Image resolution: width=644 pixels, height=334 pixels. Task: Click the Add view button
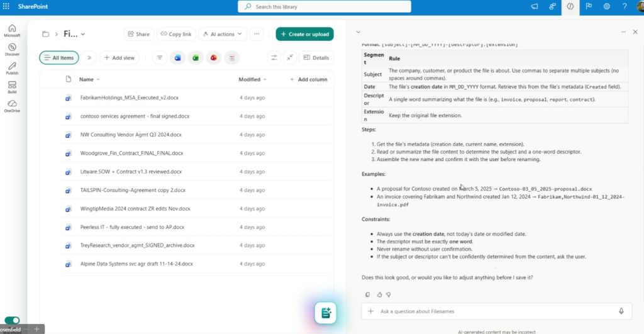(x=119, y=58)
